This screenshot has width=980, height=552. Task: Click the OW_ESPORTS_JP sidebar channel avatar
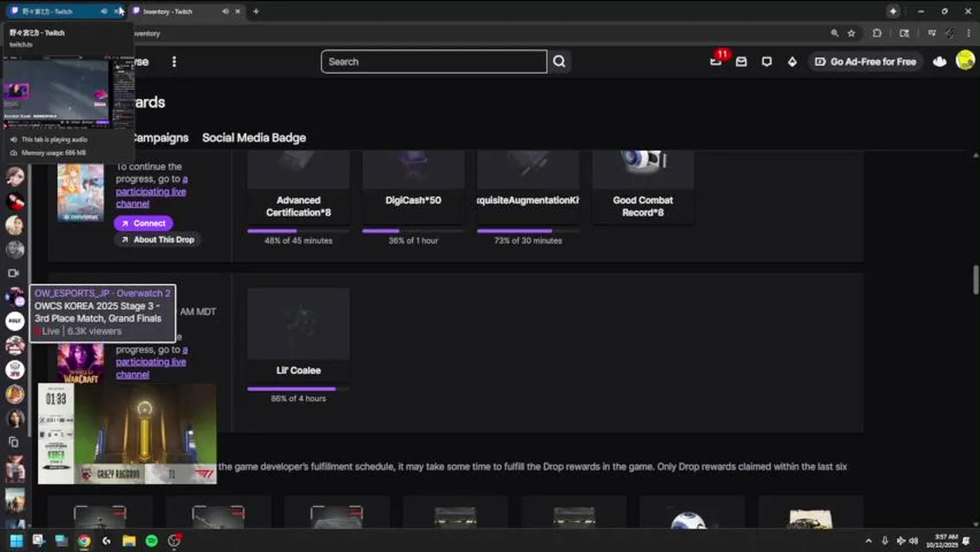coord(15,297)
